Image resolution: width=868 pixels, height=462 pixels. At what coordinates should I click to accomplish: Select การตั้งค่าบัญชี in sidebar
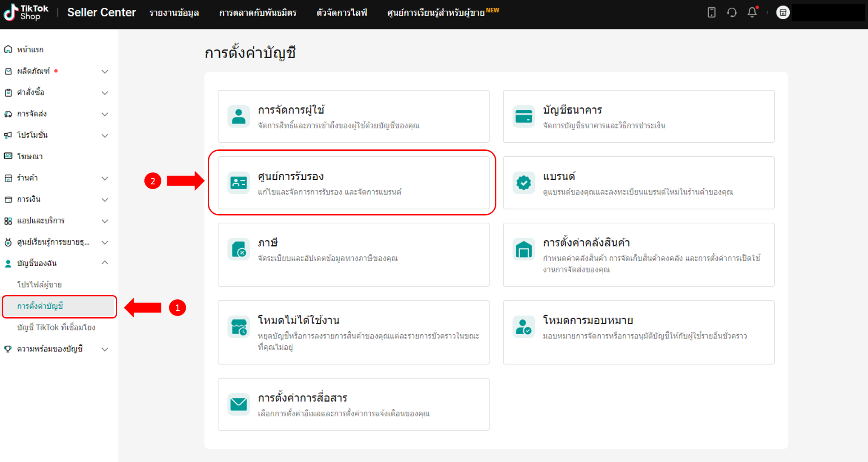pyautogui.click(x=40, y=306)
